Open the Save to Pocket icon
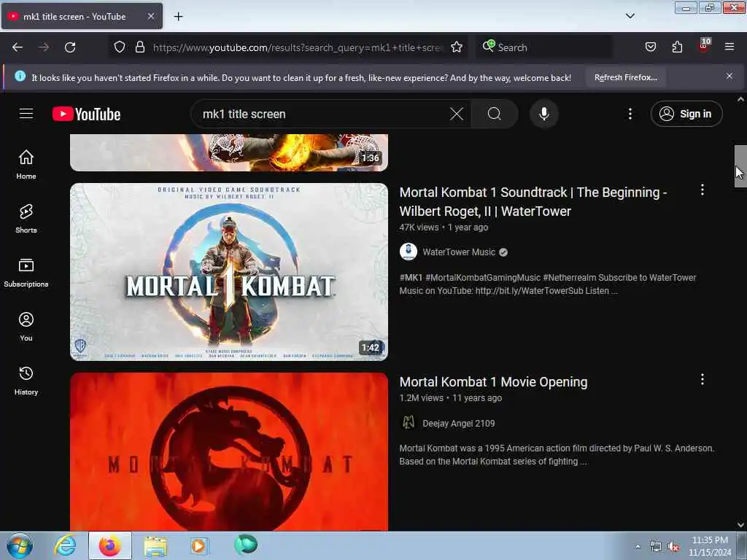This screenshot has width=747, height=560. coord(651,47)
